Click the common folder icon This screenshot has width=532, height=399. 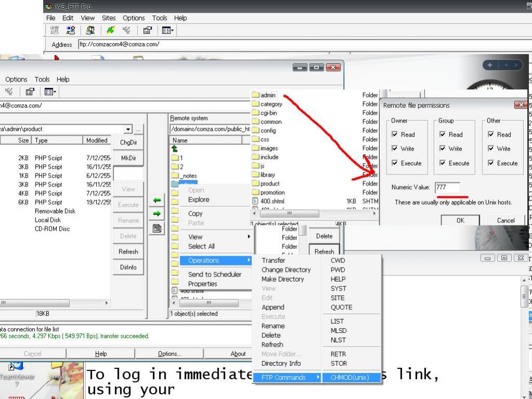[x=256, y=121]
